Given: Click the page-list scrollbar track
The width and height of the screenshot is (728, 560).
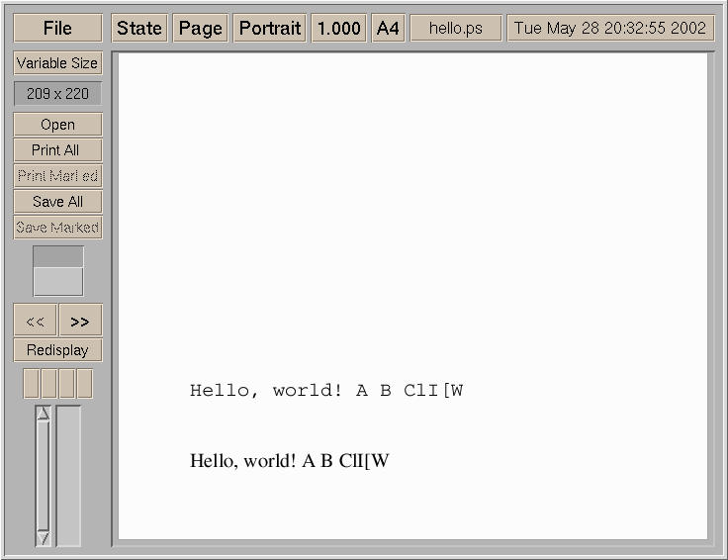Looking at the screenshot, I should point(44,476).
